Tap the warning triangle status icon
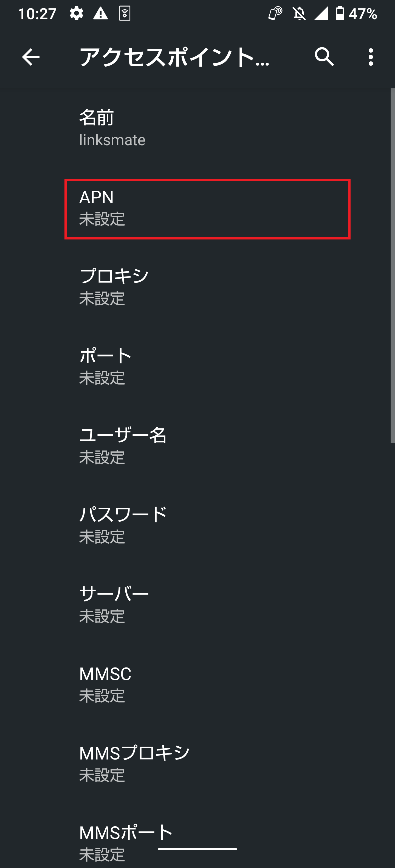The image size is (395, 868). tap(100, 13)
